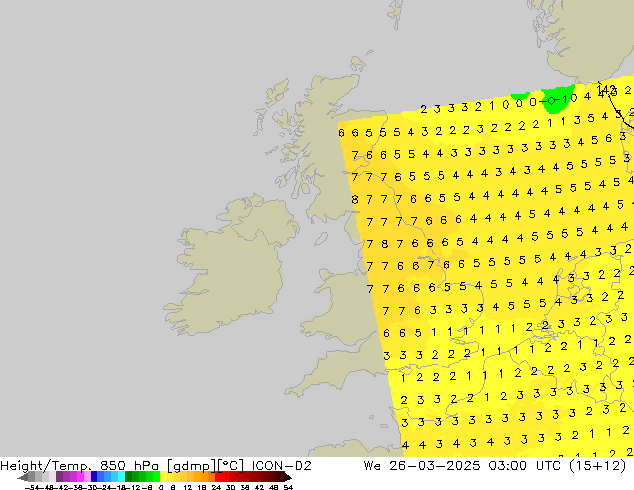Click the UTC label
The width and height of the screenshot is (634, 490).
(548, 466)
